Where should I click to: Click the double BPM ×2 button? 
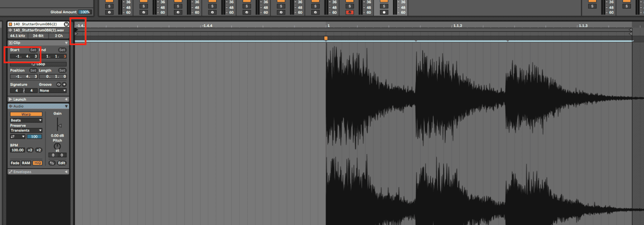pos(38,150)
